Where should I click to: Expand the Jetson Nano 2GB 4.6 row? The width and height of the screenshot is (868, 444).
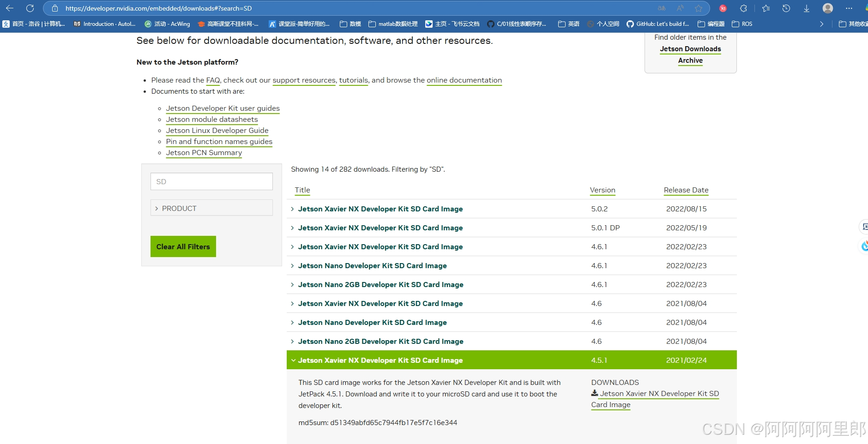(x=512, y=341)
